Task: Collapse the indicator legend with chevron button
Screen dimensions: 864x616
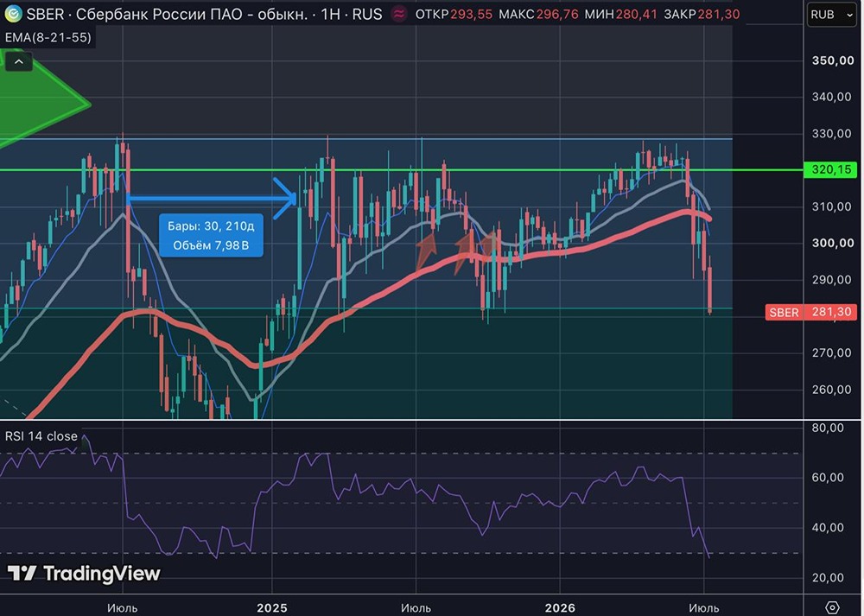Action: pyautogui.click(x=19, y=61)
